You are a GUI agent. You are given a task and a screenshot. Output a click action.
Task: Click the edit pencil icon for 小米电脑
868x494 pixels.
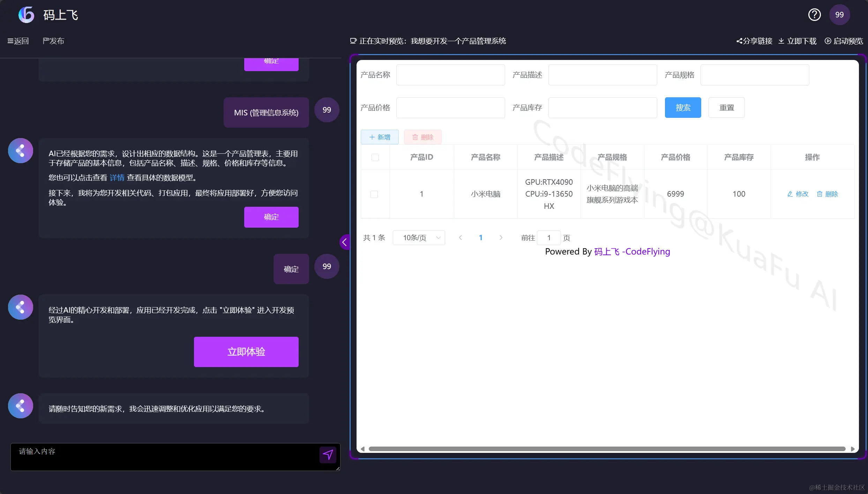pyautogui.click(x=790, y=194)
